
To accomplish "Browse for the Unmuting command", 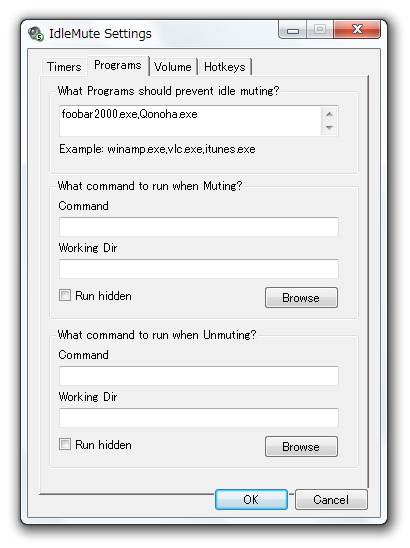I will [301, 446].
